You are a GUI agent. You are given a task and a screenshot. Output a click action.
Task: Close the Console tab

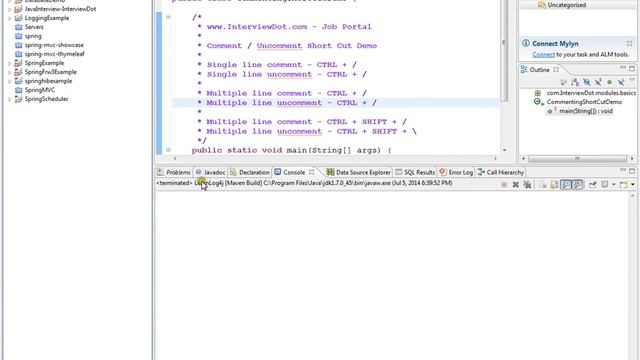pyautogui.click(x=311, y=172)
